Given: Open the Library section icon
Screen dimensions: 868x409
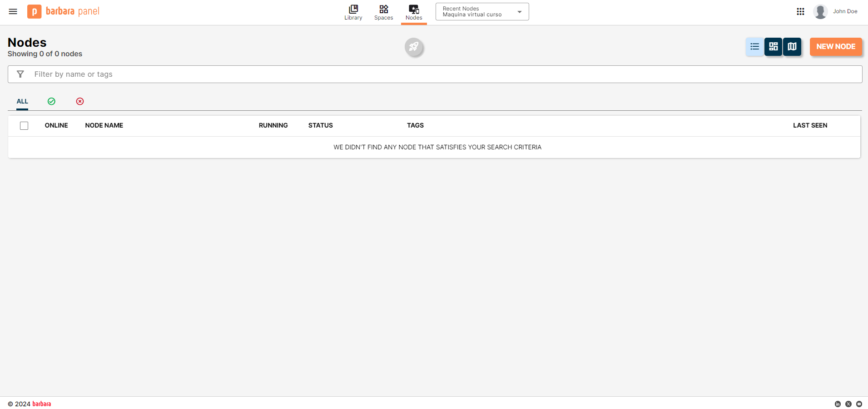Looking at the screenshot, I should [x=353, y=11].
